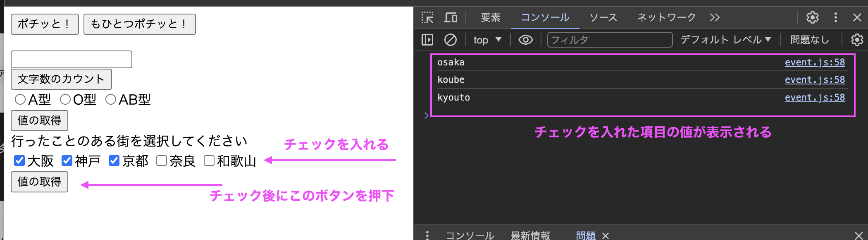
Task: Select the A型 radio button
Action: pyautogui.click(x=20, y=99)
